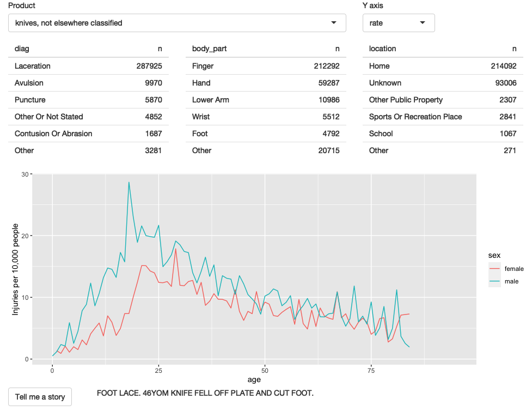Click the value 212292 for Finger
The image size is (532, 417).
click(x=327, y=66)
